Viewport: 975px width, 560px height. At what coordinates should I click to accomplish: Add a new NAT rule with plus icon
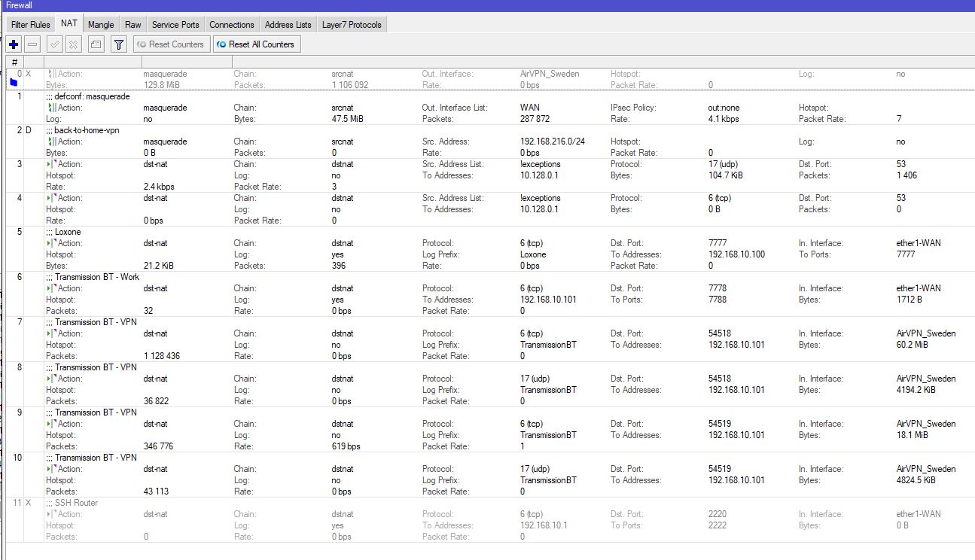click(x=14, y=44)
